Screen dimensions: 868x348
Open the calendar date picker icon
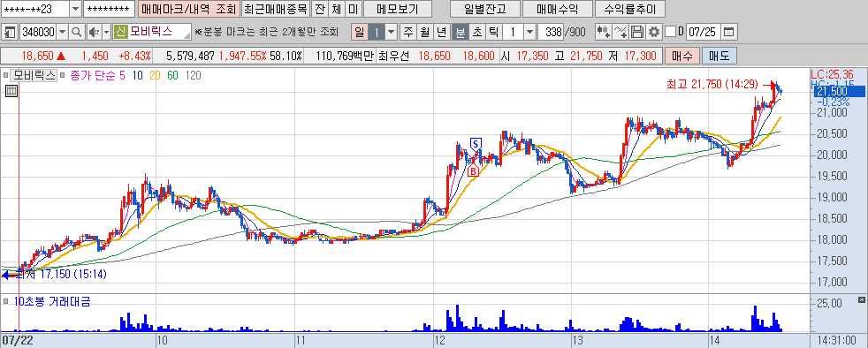(x=729, y=32)
